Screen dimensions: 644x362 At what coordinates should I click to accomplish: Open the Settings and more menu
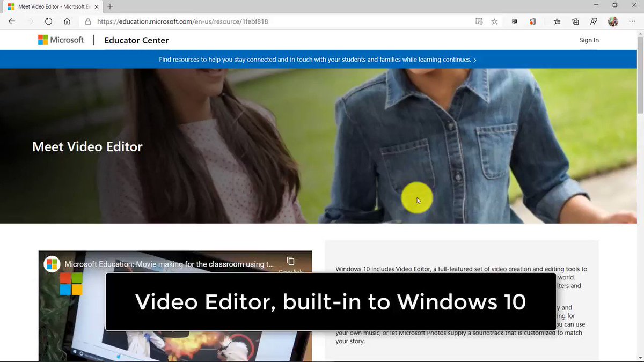(632, 21)
